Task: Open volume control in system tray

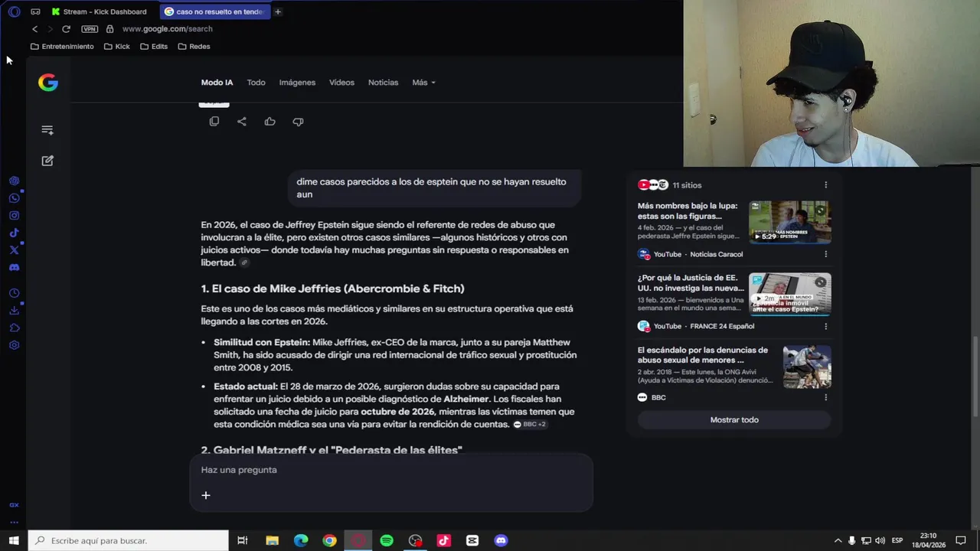Action: pos(880,540)
